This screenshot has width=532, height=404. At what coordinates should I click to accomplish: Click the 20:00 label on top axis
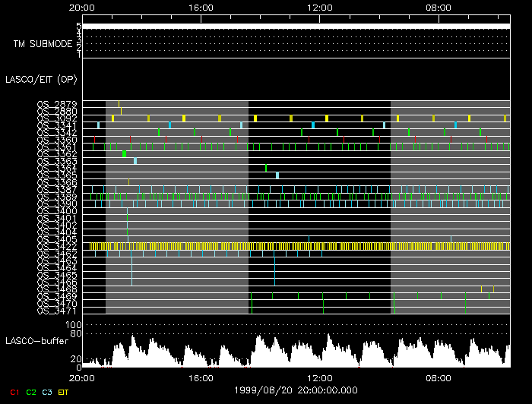pos(81,7)
